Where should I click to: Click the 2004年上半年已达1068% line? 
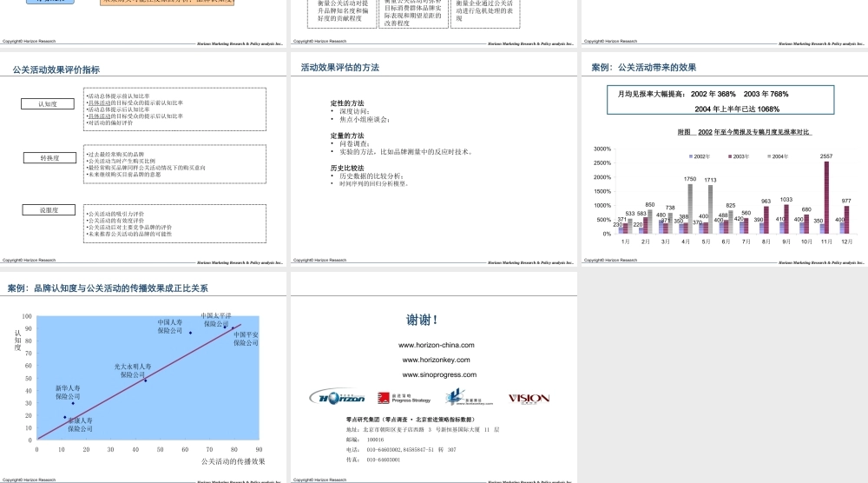coord(737,109)
